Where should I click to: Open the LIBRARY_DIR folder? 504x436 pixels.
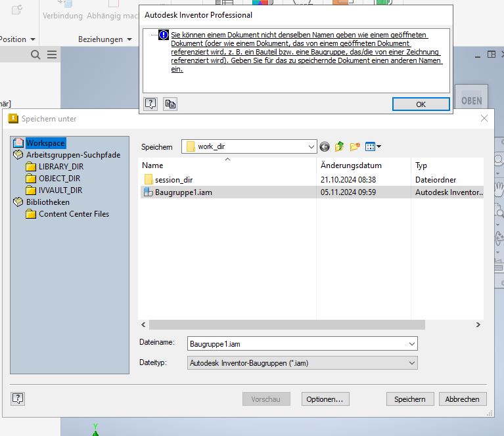click(61, 166)
